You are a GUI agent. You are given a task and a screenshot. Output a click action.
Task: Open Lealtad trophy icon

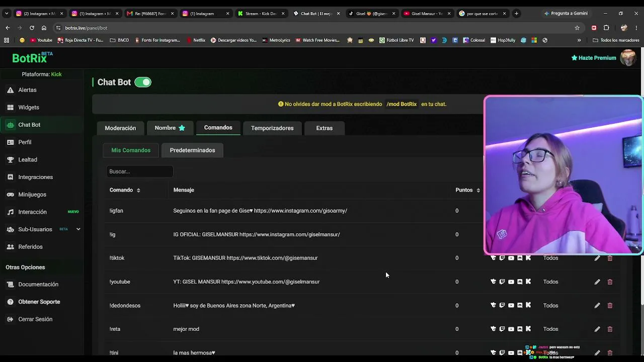point(10,160)
